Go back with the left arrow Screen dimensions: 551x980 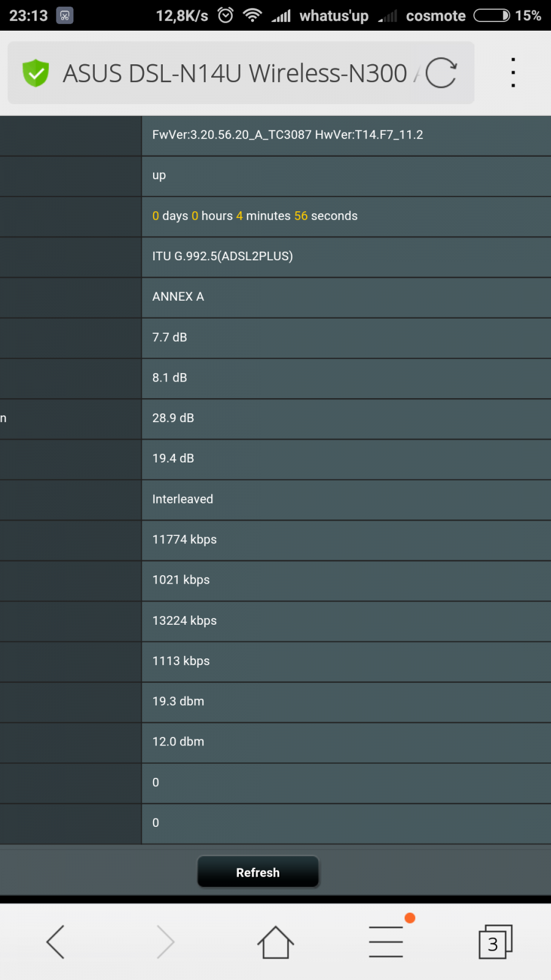click(55, 941)
